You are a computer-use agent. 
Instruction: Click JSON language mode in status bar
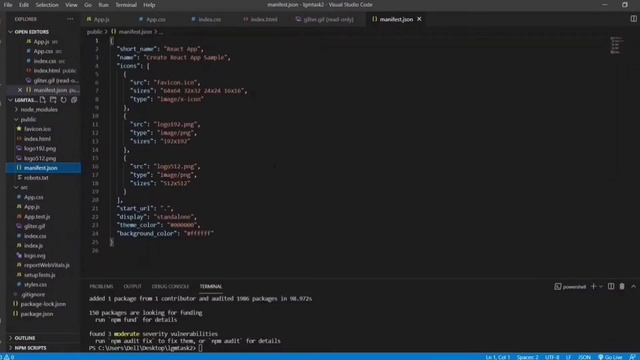tap(584, 357)
